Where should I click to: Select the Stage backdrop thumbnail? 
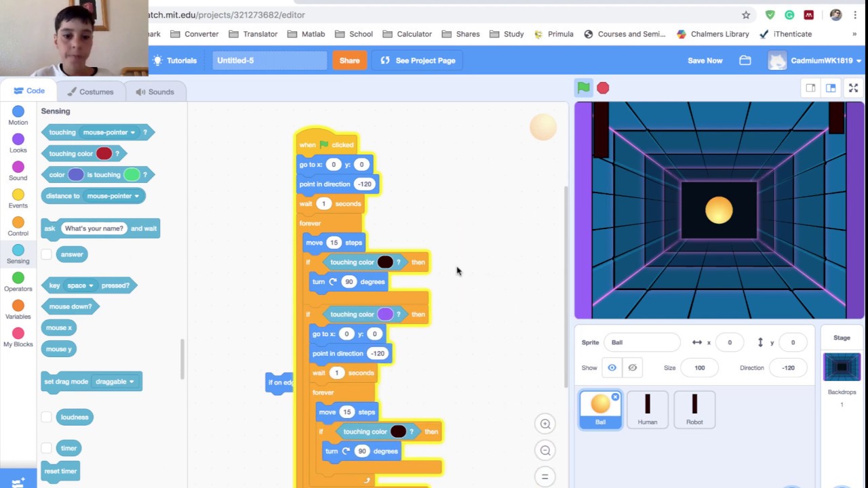tap(842, 367)
